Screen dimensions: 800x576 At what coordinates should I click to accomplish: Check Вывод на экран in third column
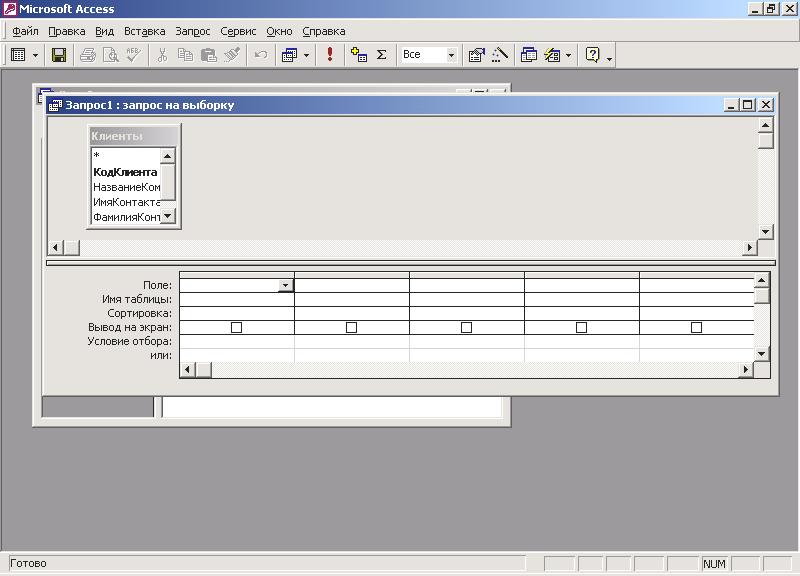(x=466, y=328)
